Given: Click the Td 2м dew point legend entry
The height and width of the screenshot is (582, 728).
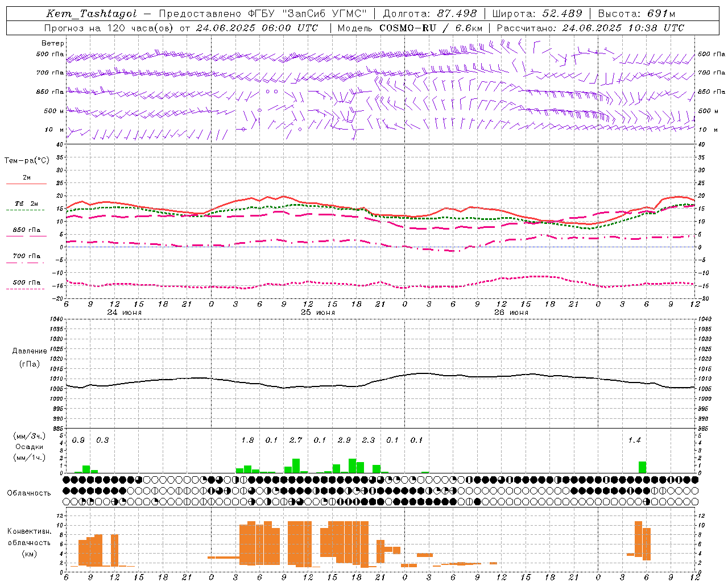Looking at the screenshot, I should 27,203.
